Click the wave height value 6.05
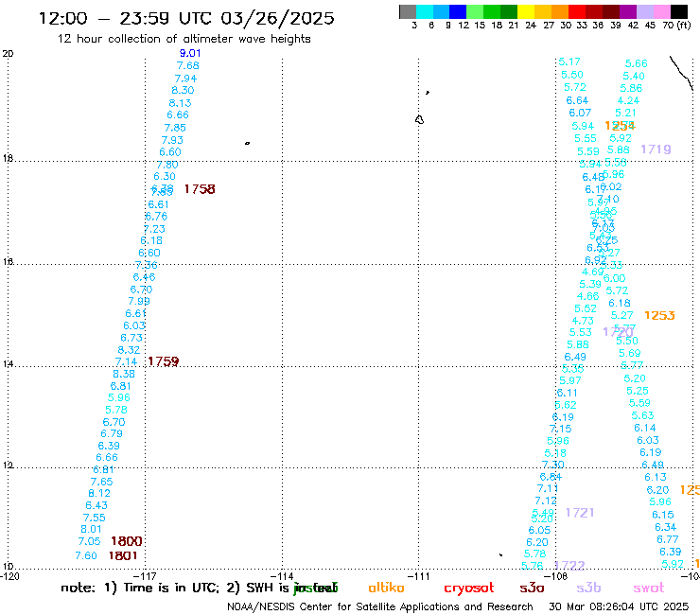This screenshot has width=700, height=615. click(540, 531)
